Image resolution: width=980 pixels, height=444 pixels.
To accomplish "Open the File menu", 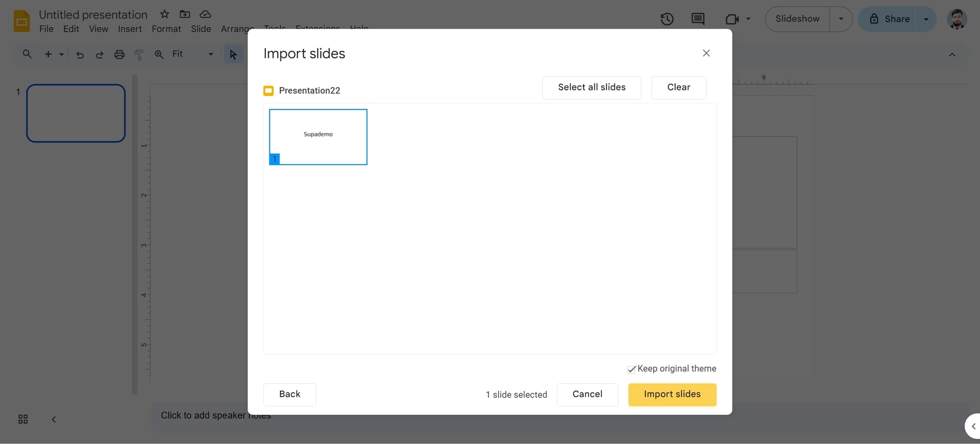I will (46, 29).
